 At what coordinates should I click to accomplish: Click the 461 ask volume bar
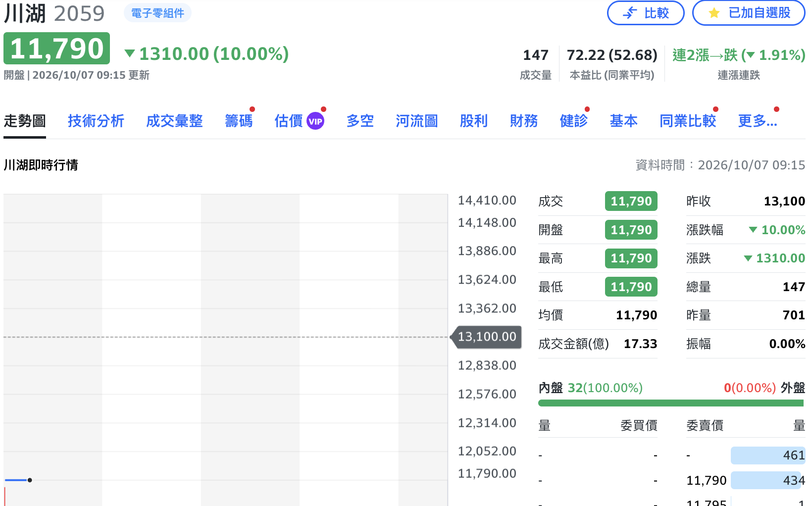point(767,455)
